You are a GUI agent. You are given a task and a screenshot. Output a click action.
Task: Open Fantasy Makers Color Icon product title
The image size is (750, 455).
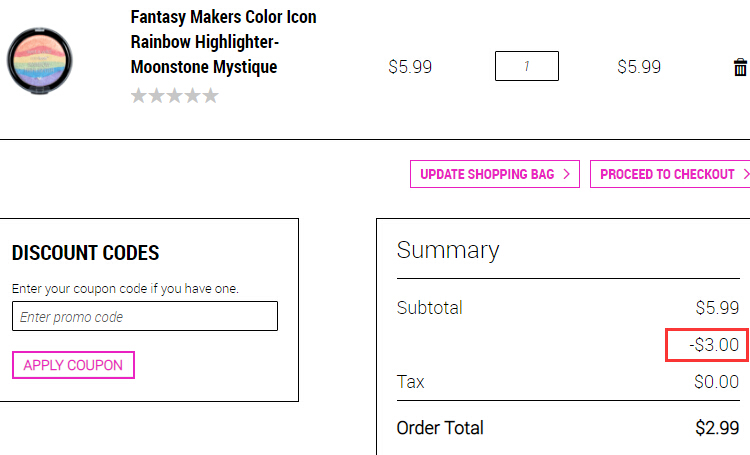point(223,42)
